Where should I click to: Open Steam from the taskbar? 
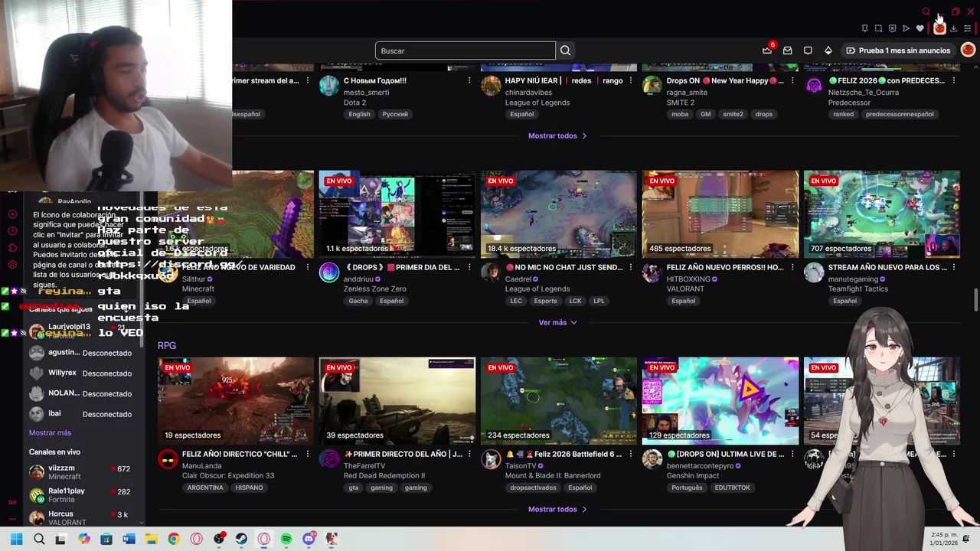(x=241, y=539)
